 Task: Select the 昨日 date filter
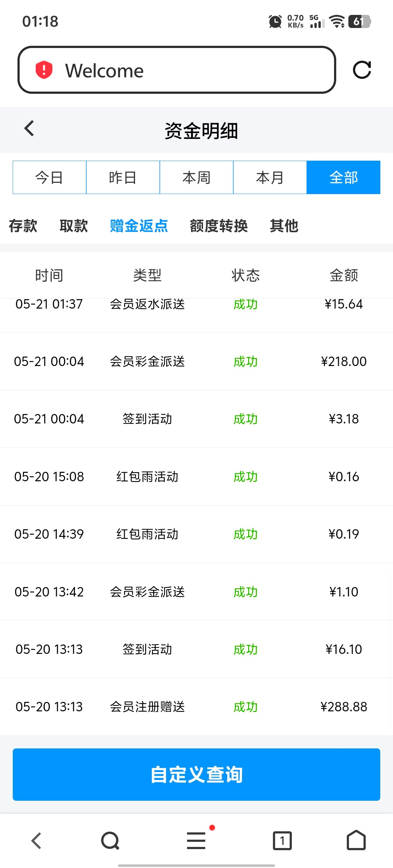pyautogui.click(x=123, y=177)
